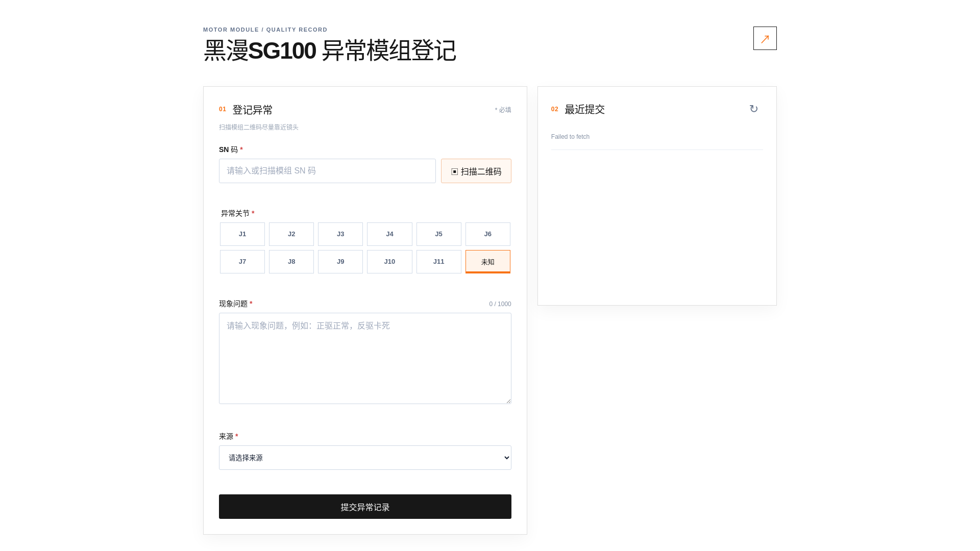Click the * 必填 required note
Viewport: 980px width, 551px height.
[503, 110]
